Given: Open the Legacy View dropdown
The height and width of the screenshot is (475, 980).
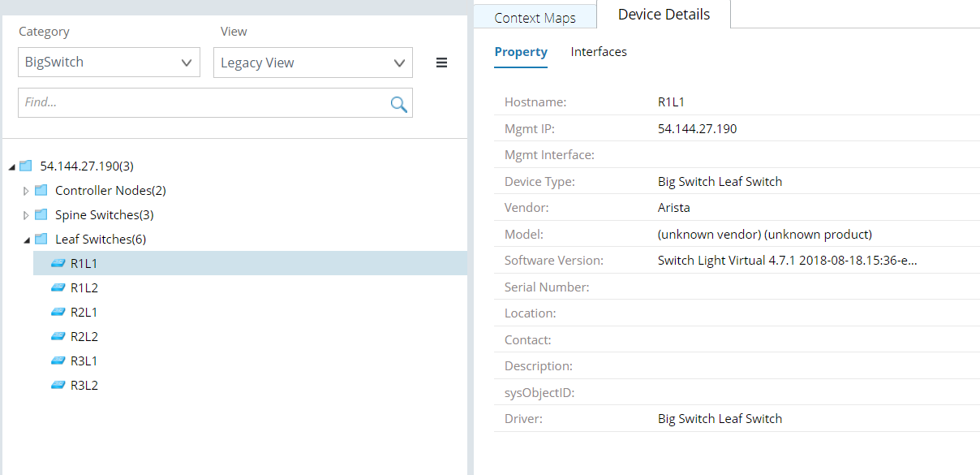Looking at the screenshot, I should pos(312,63).
